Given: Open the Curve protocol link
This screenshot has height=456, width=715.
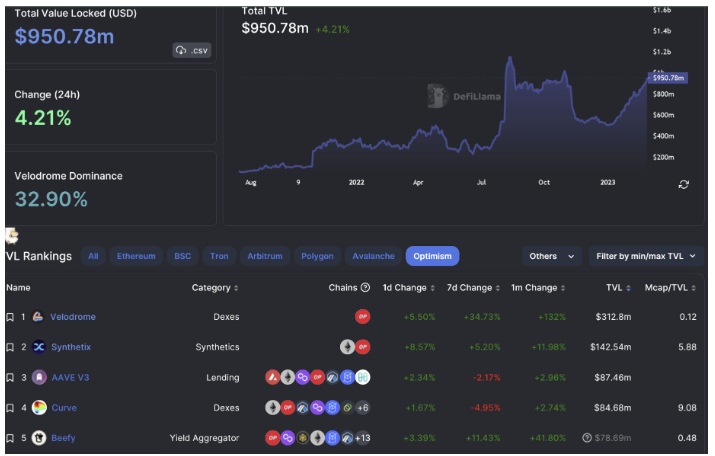Looking at the screenshot, I should (x=64, y=408).
